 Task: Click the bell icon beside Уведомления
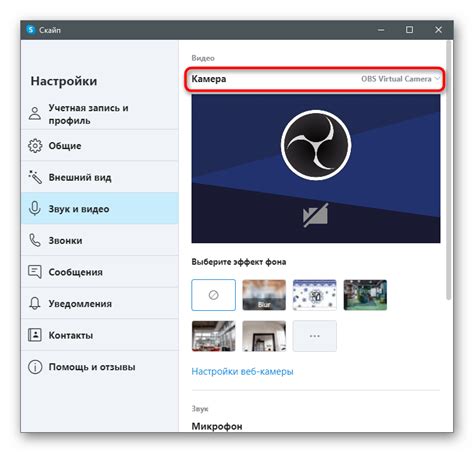(35, 303)
